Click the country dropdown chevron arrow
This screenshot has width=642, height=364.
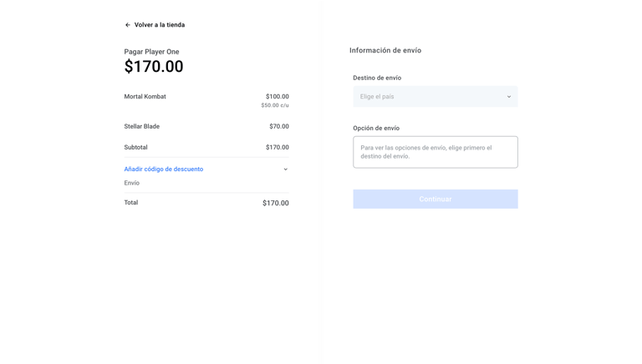tap(508, 97)
